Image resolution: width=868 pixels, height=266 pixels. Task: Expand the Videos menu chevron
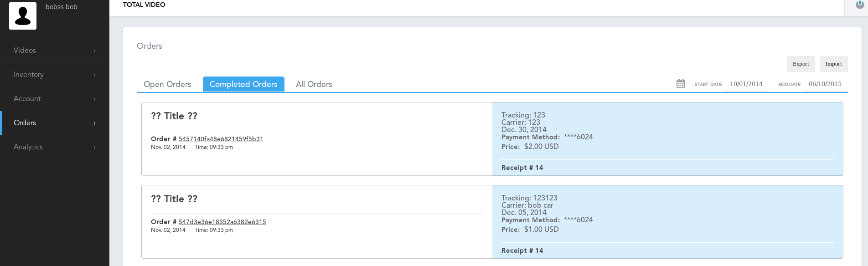click(94, 51)
